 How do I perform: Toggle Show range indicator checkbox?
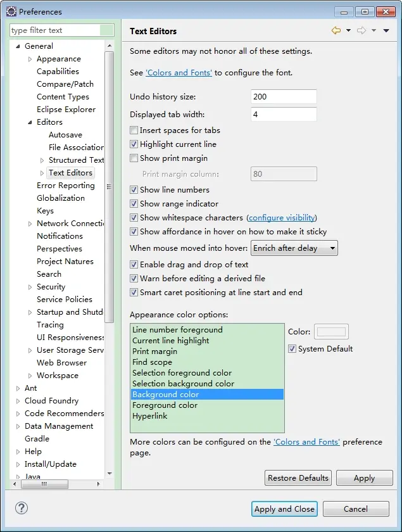click(134, 203)
